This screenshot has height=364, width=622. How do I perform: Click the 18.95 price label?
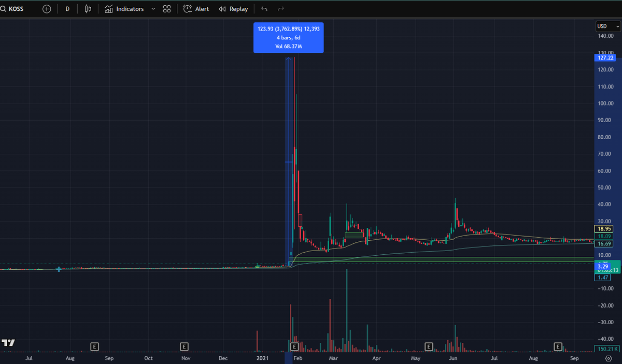(x=604, y=228)
